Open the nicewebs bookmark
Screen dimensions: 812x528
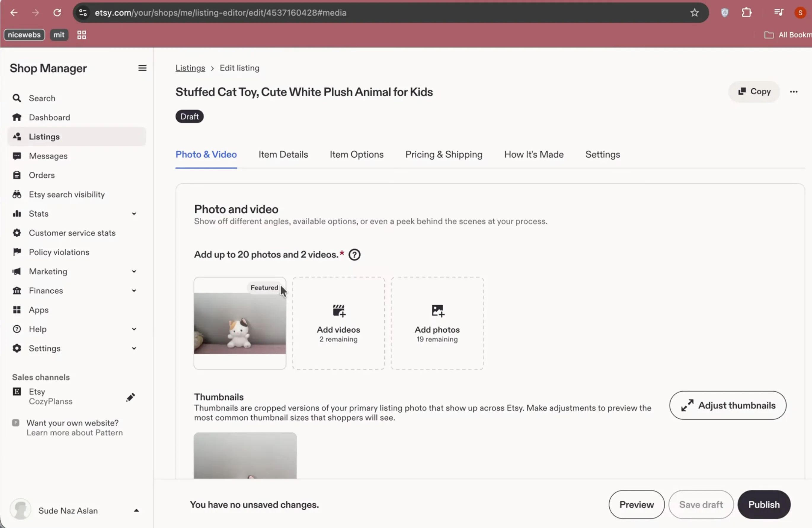click(24, 35)
